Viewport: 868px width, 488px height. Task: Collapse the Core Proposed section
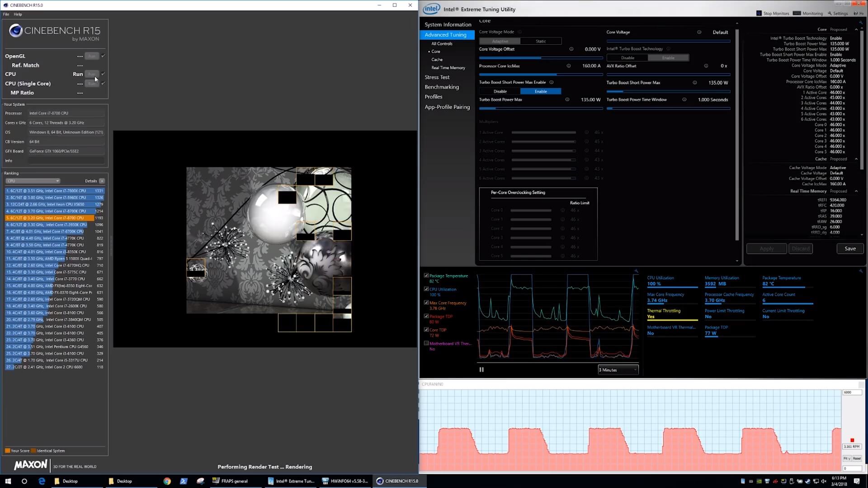(856, 29)
